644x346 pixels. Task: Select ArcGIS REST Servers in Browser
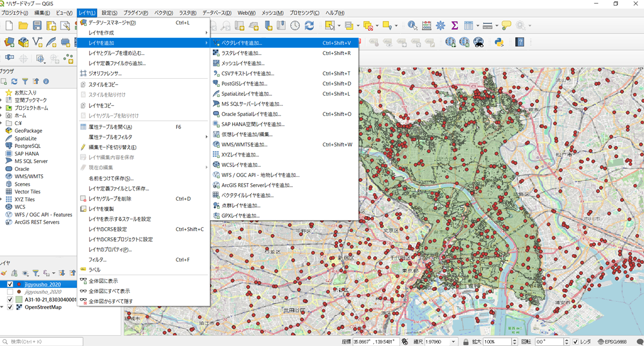point(37,223)
